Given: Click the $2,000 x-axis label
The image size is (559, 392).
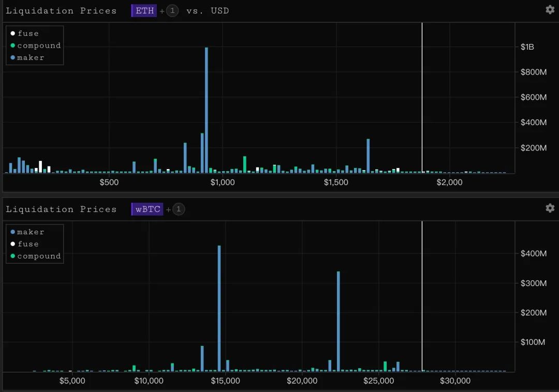Looking at the screenshot, I should click(449, 182).
